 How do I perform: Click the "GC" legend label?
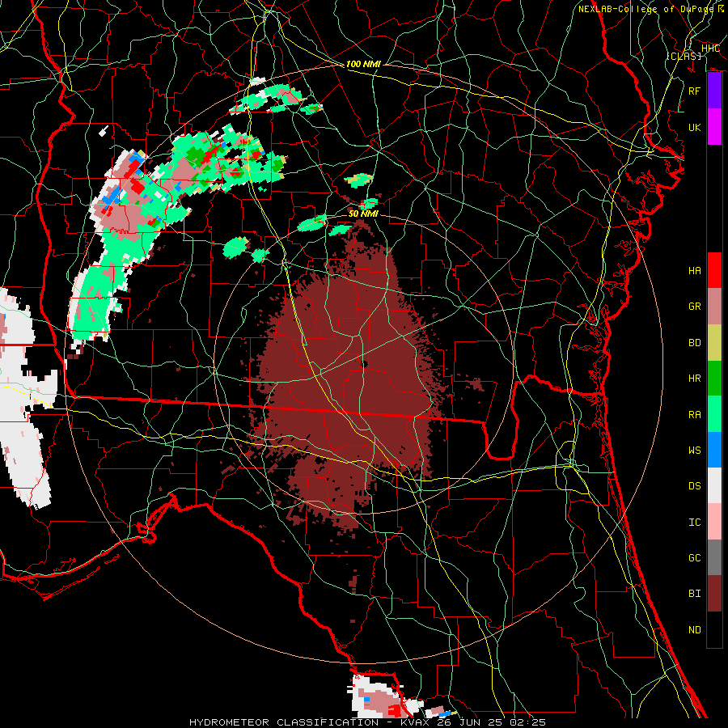point(694,557)
